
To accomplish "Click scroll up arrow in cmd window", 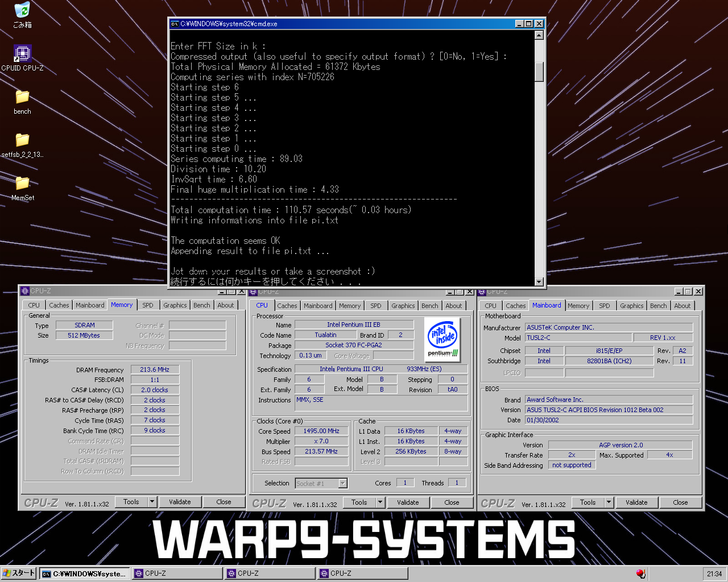I will 539,35.
